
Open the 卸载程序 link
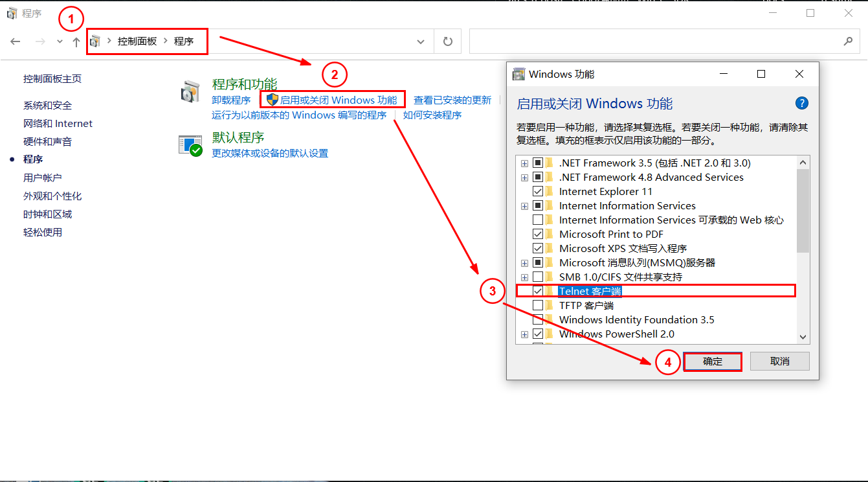coord(231,100)
